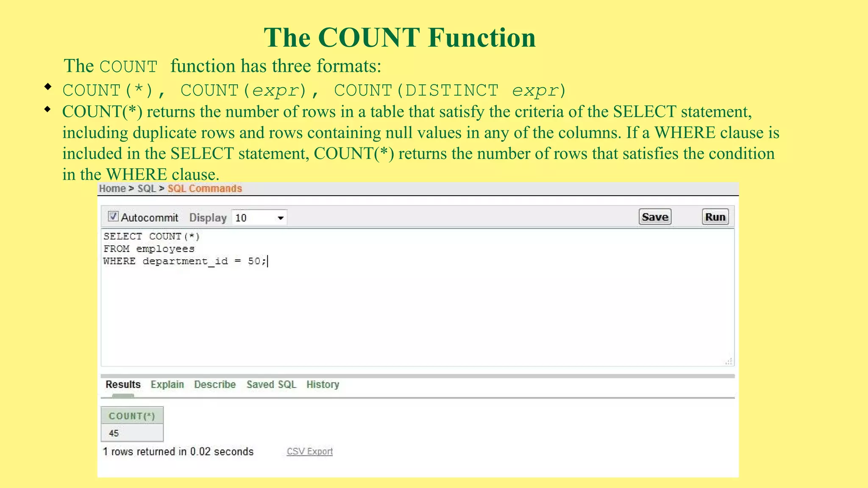Image resolution: width=868 pixels, height=488 pixels.
Task: Click the '1 rows returned in 0.02 seconds' text
Action: tap(178, 452)
